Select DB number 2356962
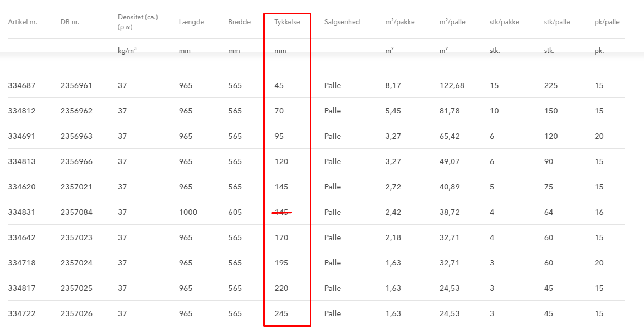644x336 pixels. (77, 111)
